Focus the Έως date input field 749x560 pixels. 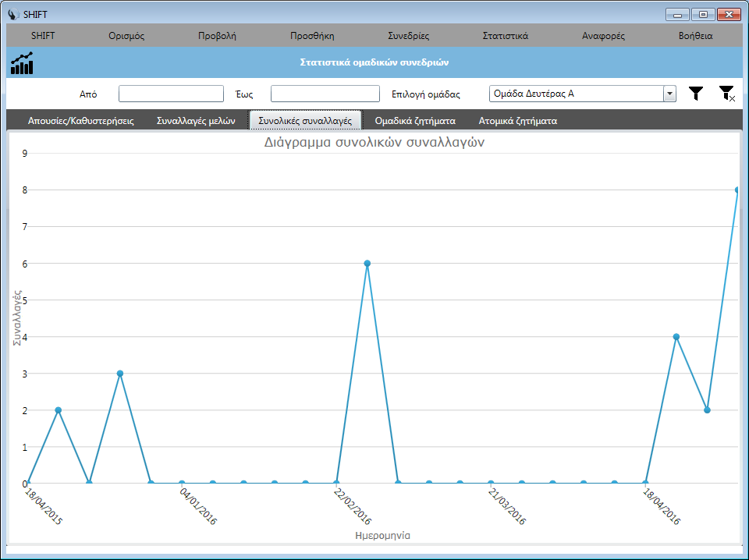325,94
